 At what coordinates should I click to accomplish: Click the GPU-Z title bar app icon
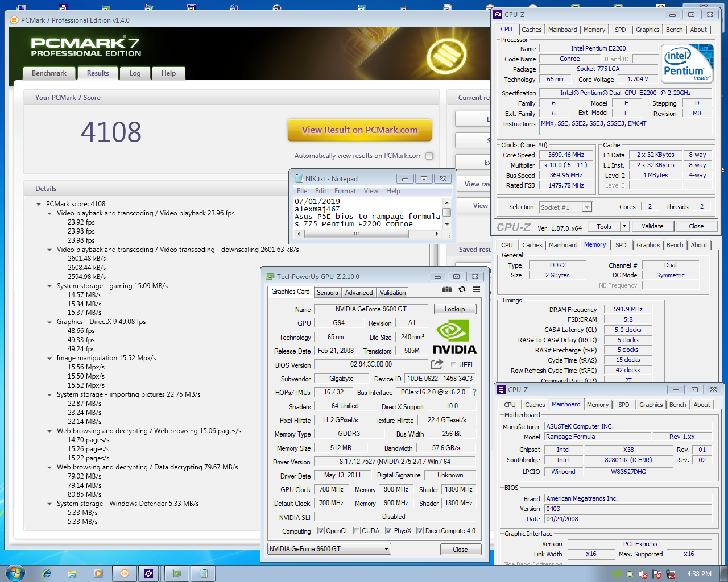270,276
